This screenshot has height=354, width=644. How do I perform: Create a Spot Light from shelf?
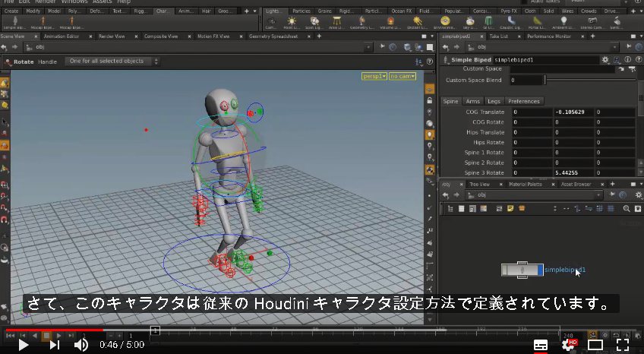[x=314, y=23]
